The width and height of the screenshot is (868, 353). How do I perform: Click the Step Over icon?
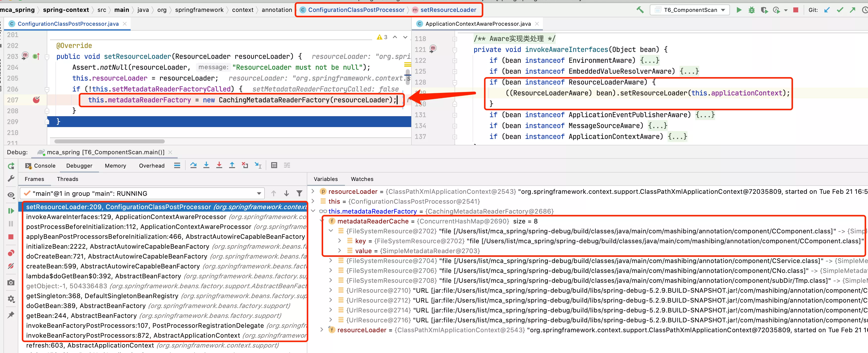tap(193, 165)
